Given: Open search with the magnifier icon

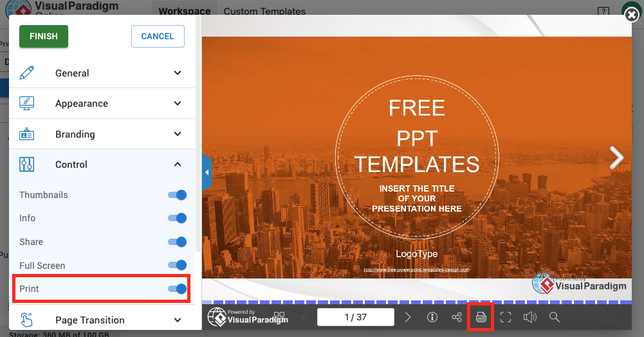Looking at the screenshot, I should click(x=554, y=317).
